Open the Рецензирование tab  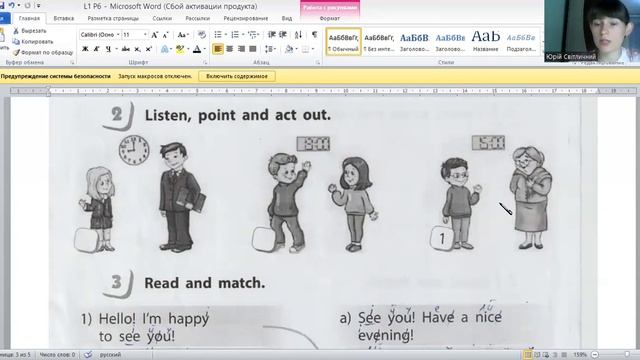[246, 18]
